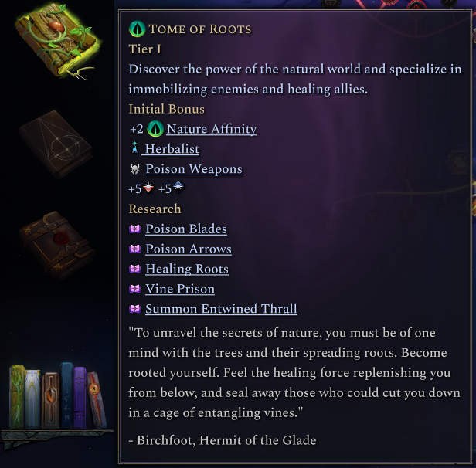Click the green Nature Affinity leaf icon

tap(155, 129)
